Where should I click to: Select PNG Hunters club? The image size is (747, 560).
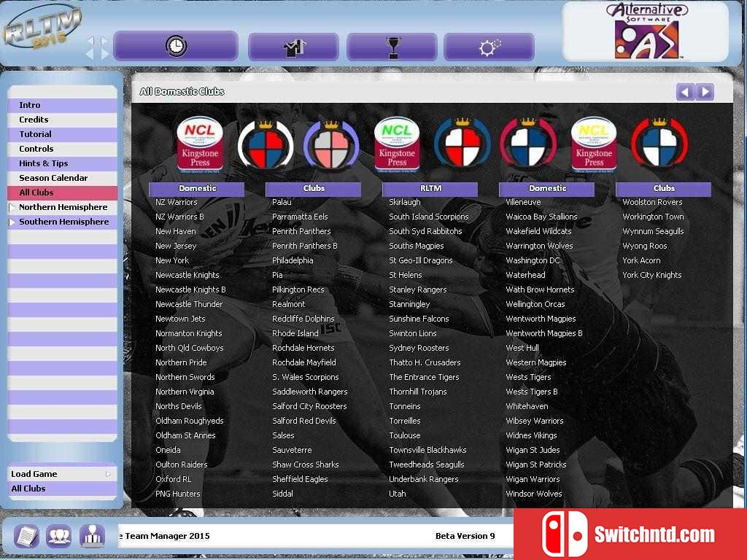178,494
